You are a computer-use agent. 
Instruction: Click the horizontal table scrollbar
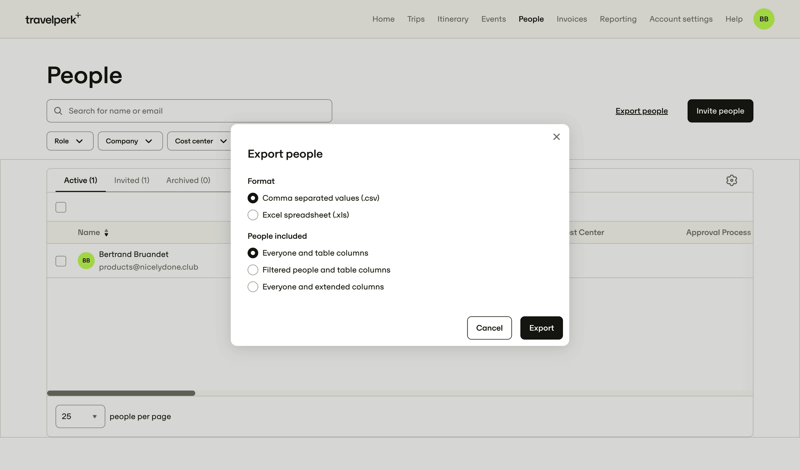(x=121, y=393)
